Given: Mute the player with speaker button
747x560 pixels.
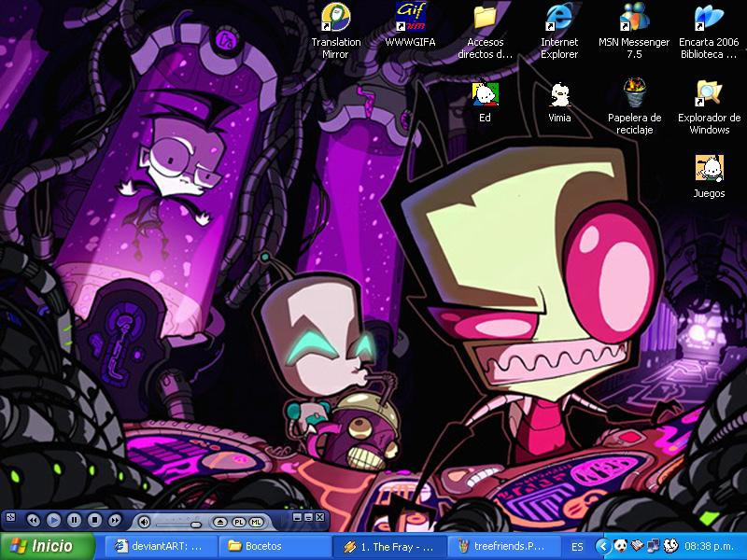Looking at the screenshot, I should 144,522.
